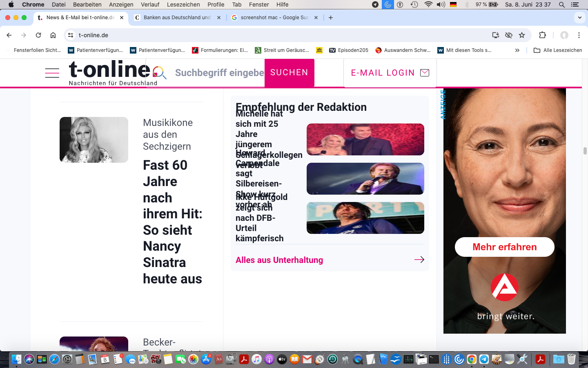Image resolution: width=588 pixels, height=368 pixels.
Task: Click the E-MAIL LOGIN button
Action: (390, 73)
